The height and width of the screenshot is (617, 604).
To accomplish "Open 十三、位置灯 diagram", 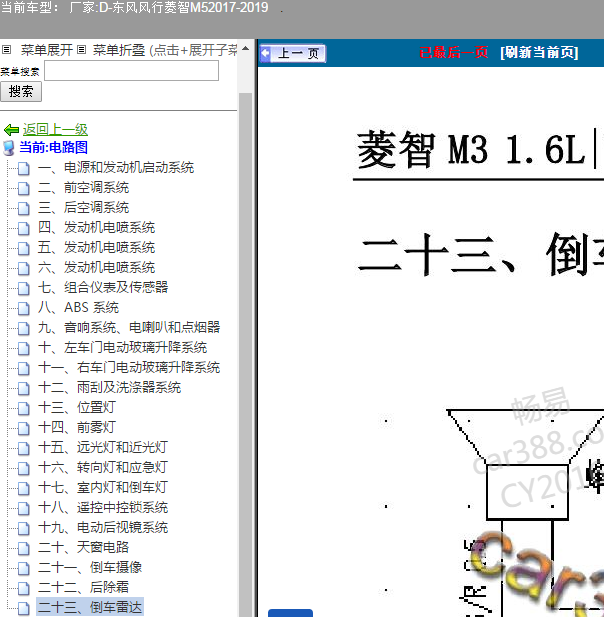I will [77, 407].
